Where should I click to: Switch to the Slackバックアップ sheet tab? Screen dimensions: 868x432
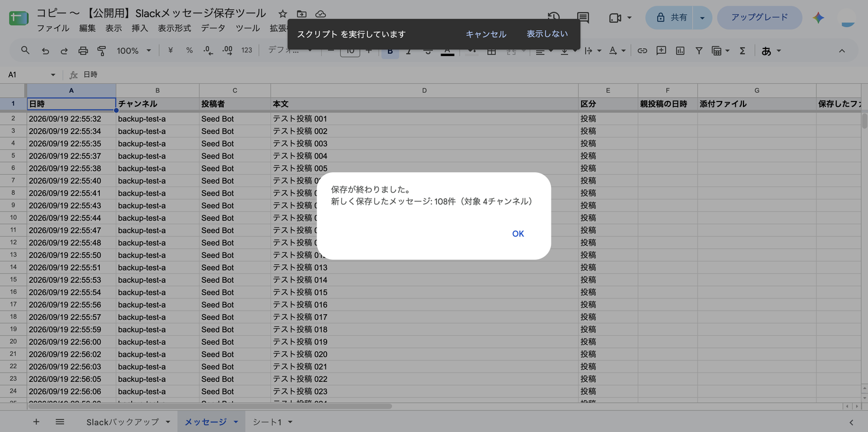[123, 422]
